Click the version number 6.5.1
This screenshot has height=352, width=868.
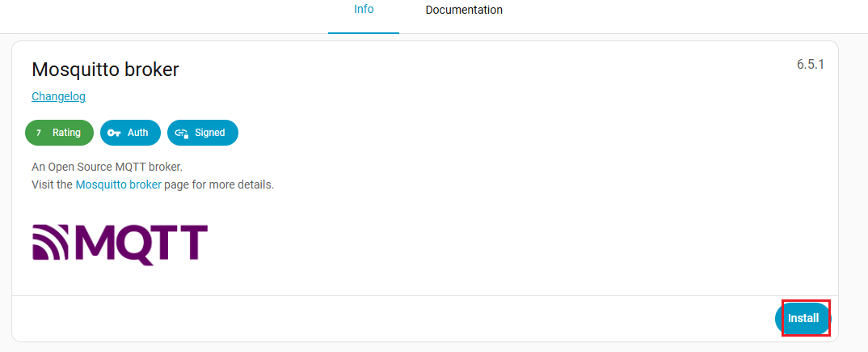tap(811, 64)
